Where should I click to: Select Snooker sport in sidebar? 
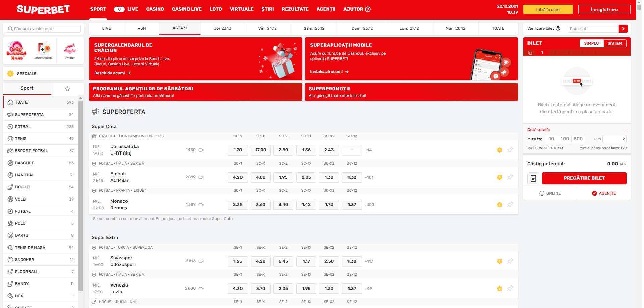click(x=41, y=260)
